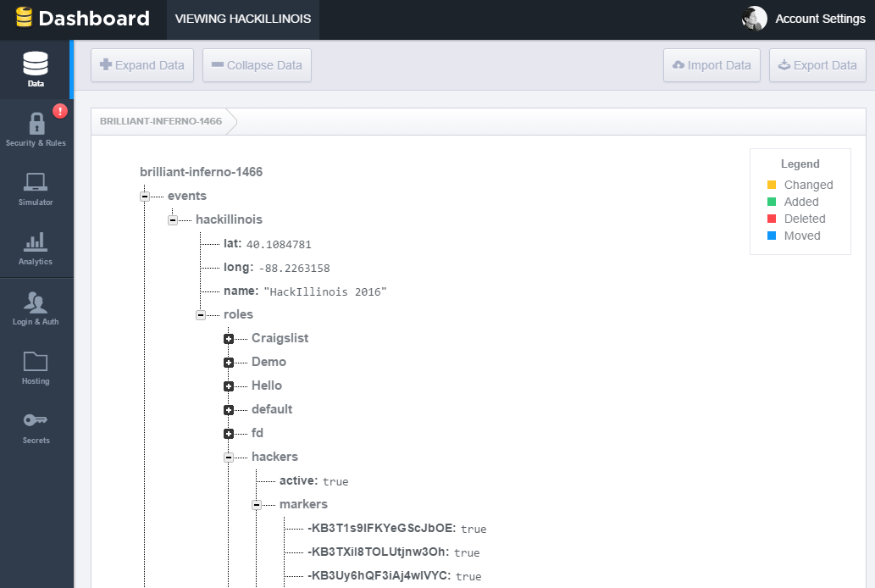Click BRILLIANT-INFERNO-1466 breadcrumb

pyautogui.click(x=161, y=121)
